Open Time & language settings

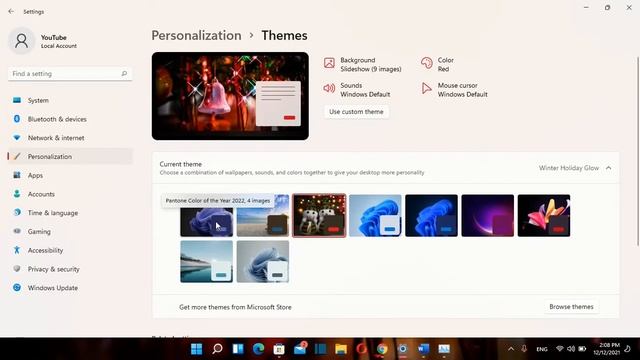pyautogui.click(x=70, y=213)
